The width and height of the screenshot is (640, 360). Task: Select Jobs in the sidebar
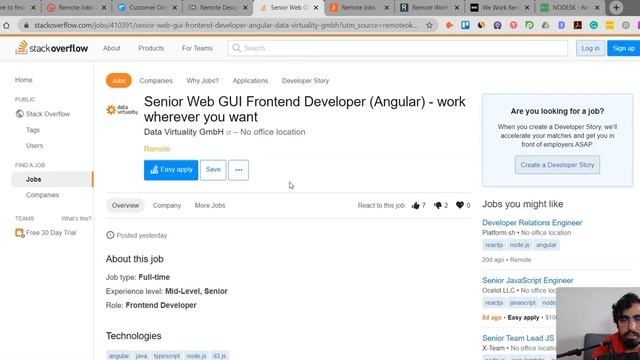(x=52, y=180)
